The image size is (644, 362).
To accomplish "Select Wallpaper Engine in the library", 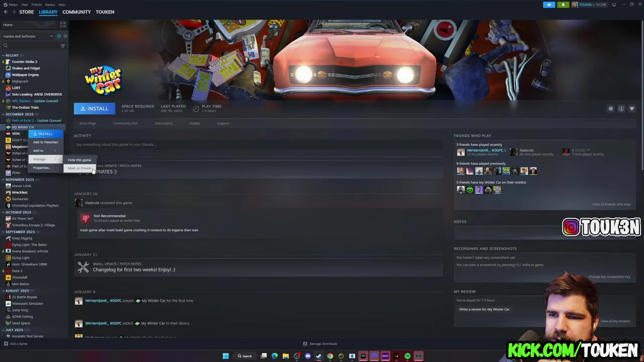I will pos(25,75).
